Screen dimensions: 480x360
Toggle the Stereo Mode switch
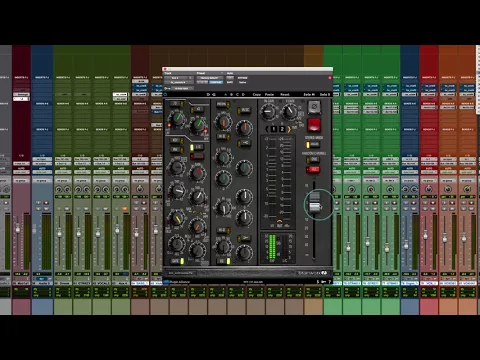tap(313, 145)
